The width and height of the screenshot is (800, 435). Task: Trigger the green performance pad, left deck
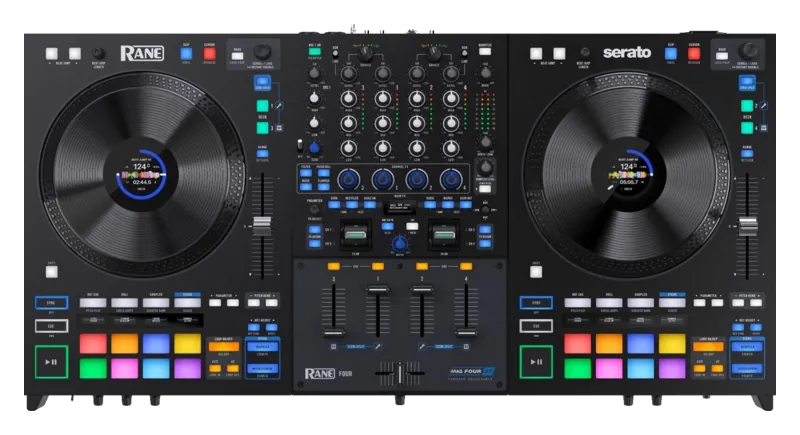(93, 368)
